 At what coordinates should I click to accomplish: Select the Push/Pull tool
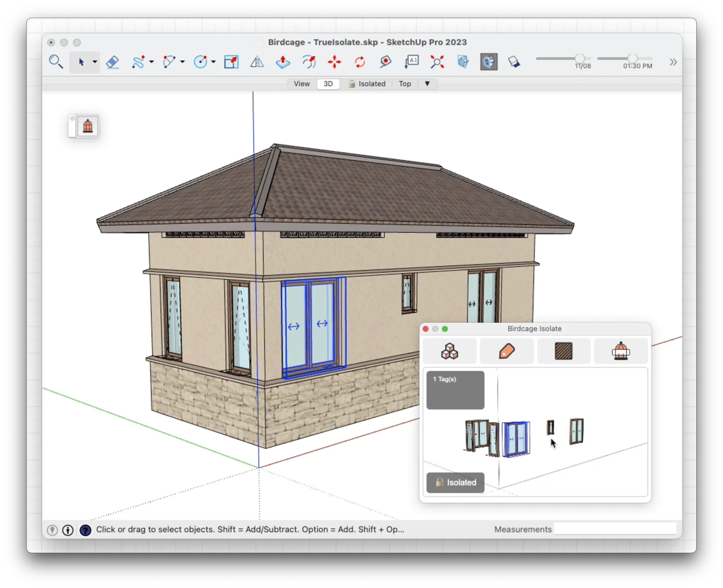pos(283,62)
